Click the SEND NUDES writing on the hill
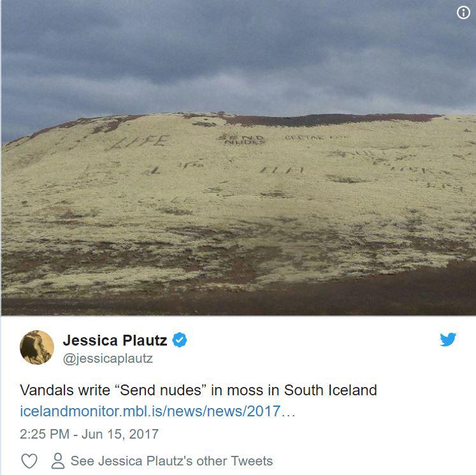The width and height of the screenshot is (476, 475). point(242,140)
